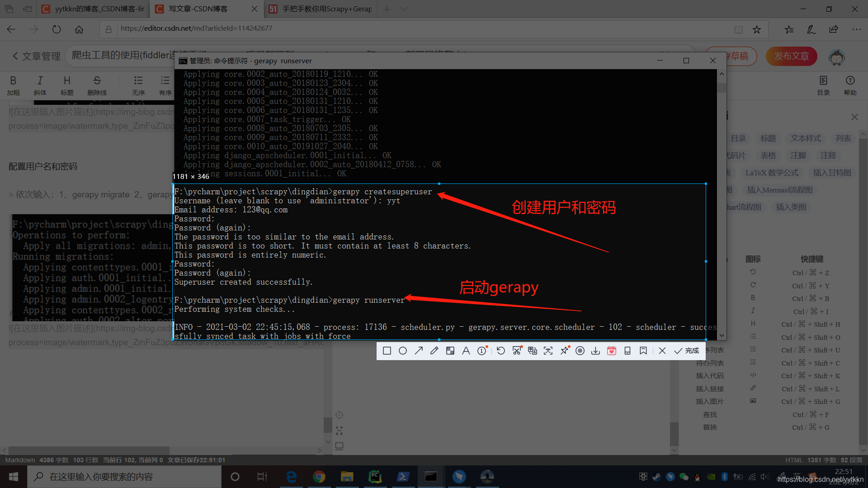868x488 pixels.
Task: Add page to favorites star
Action: pos(757,29)
